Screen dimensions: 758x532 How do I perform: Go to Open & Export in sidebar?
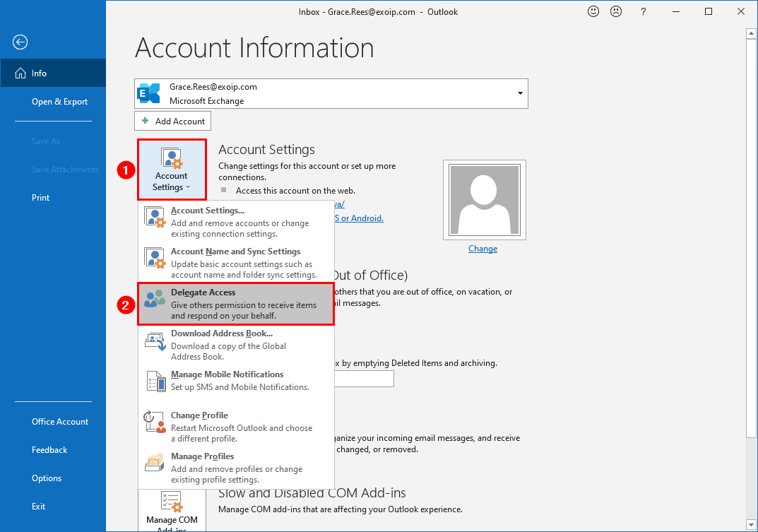point(53,102)
